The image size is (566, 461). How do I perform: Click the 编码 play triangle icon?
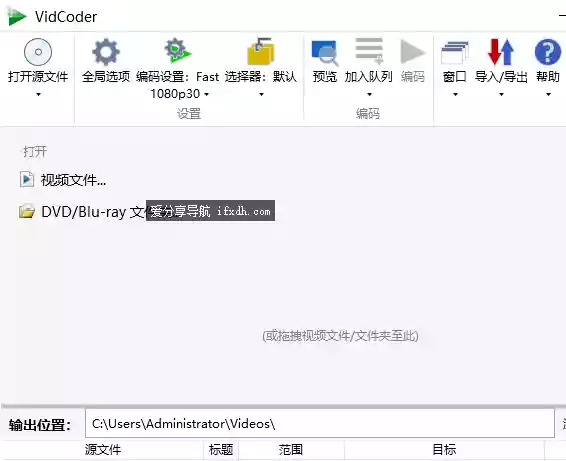click(x=413, y=52)
